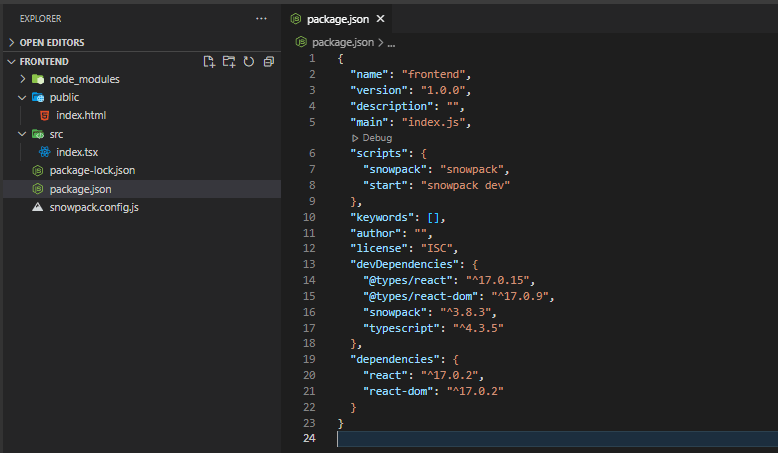Click the New Folder icon in FRONTEND header
This screenshot has height=453, width=778.
pyautogui.click(x=229, y=62)
